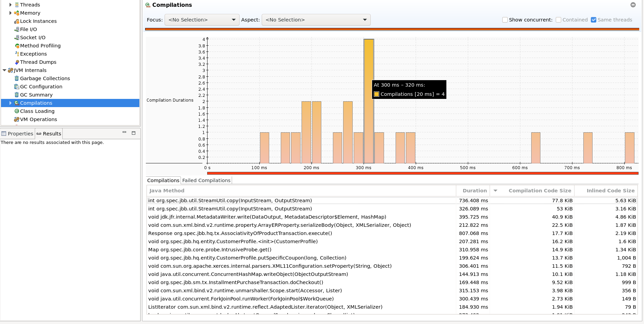Click the sort arrow beside Duration column

(x=495, y=191)
